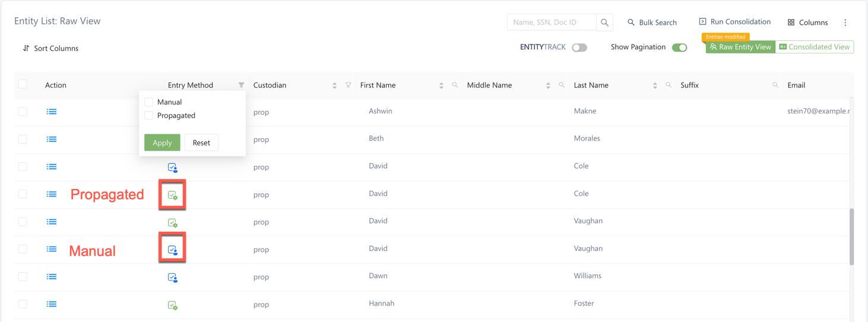Toggle the ENTITYTRACK switch
The height and width of the screenshot is (322, 868).
click(579, 48)
